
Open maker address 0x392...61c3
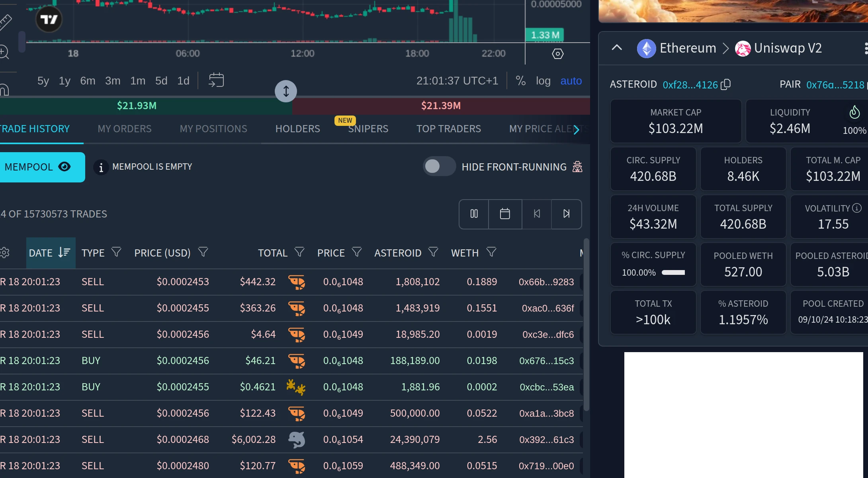pos(547,440)
